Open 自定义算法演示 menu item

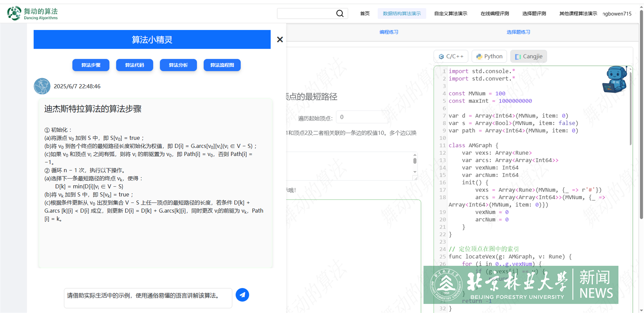(450, 14)
